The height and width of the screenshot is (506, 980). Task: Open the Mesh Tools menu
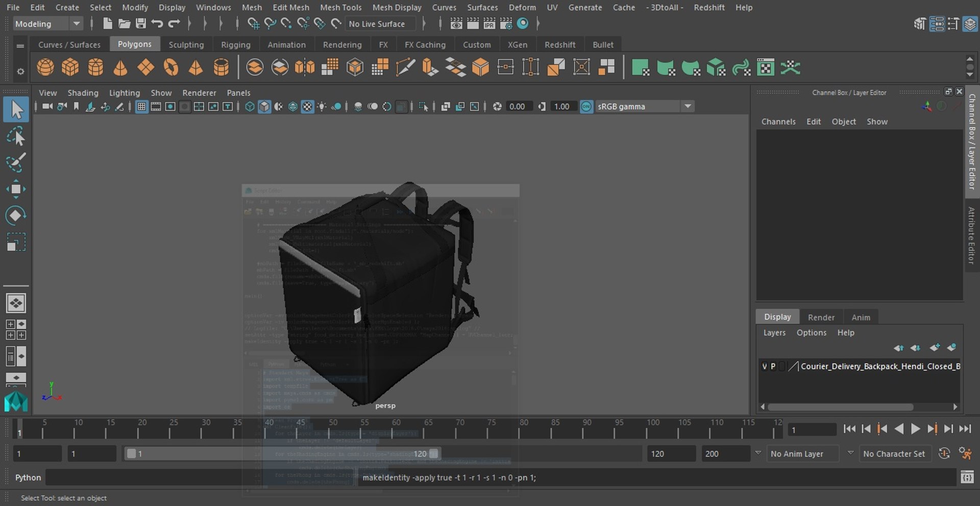coord(340,7)
